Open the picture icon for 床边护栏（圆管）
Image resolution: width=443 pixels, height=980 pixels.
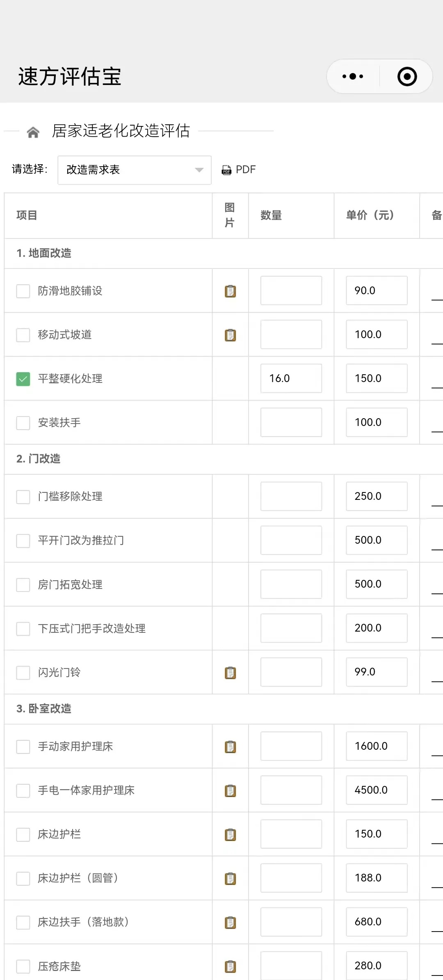[230, 878]
